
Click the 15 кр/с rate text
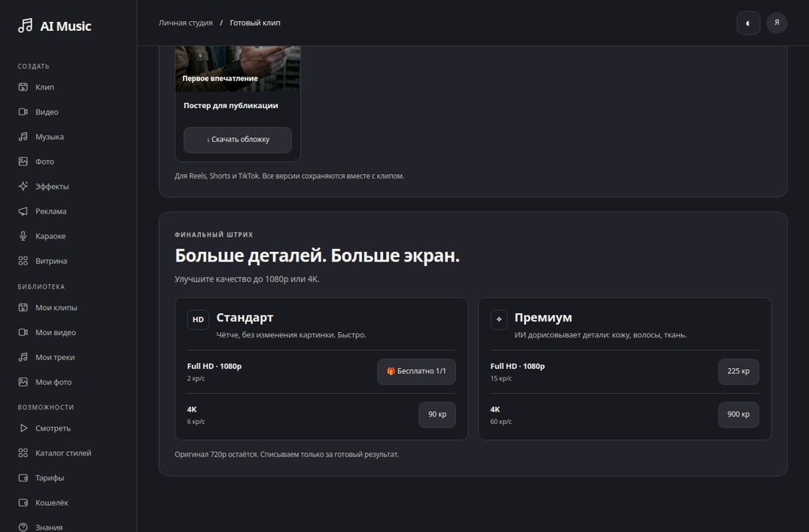(x=501, y=378)
